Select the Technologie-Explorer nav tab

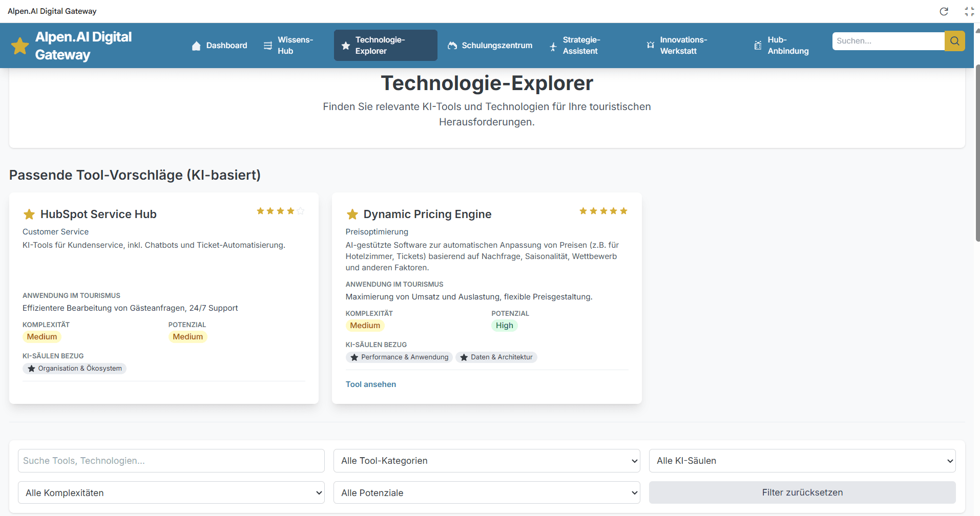pyautogui.click(x=386, y=46)
